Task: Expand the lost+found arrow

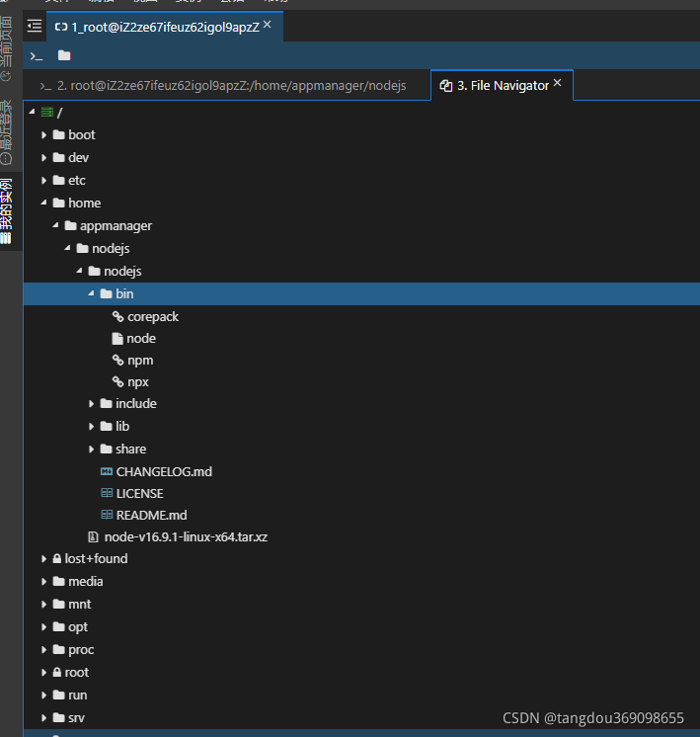Action: [43, 559]
